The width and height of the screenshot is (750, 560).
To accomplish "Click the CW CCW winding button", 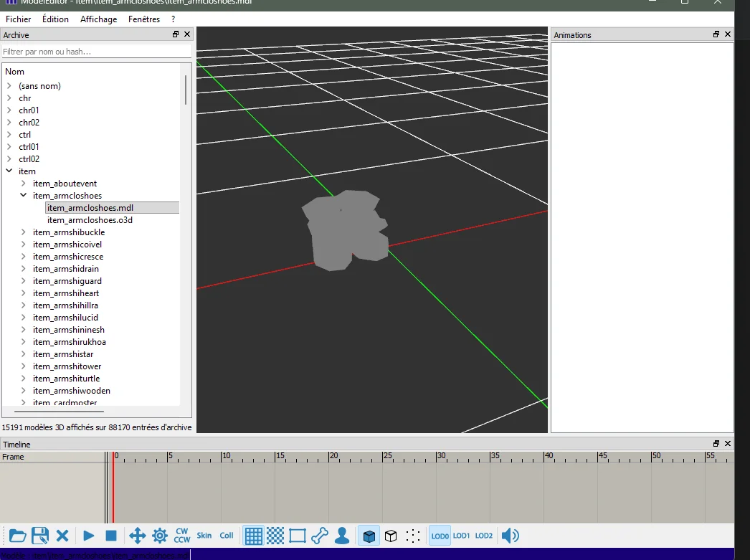I will tap(181, 536).
